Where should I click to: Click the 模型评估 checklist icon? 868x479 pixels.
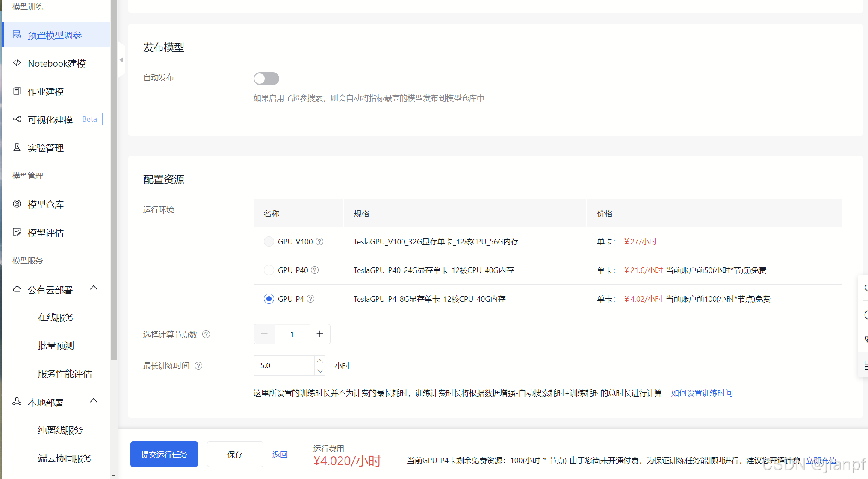click(17, 232)
